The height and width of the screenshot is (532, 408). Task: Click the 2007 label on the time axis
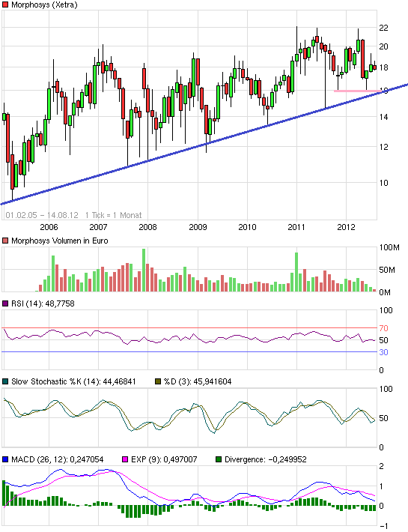[x=98, y=227]
